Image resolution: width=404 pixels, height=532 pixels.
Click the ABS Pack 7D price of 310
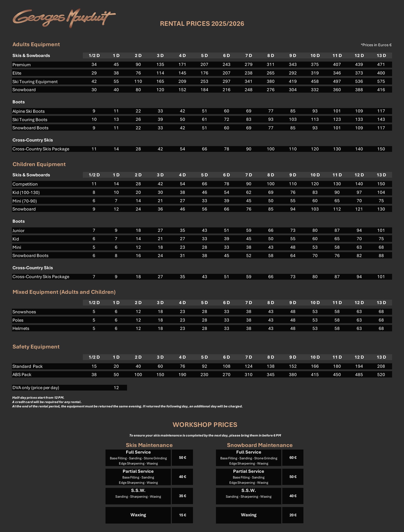point(249,375)
